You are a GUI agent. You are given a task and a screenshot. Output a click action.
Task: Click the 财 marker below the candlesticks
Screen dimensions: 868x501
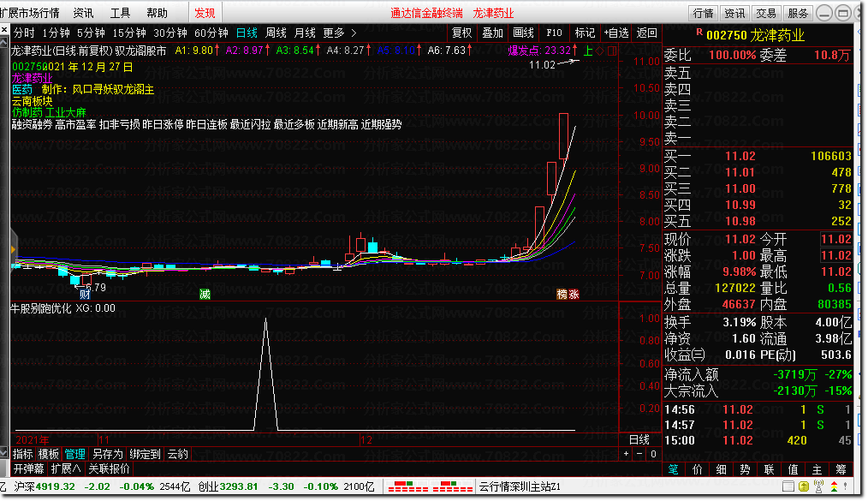tap(84, 294)
